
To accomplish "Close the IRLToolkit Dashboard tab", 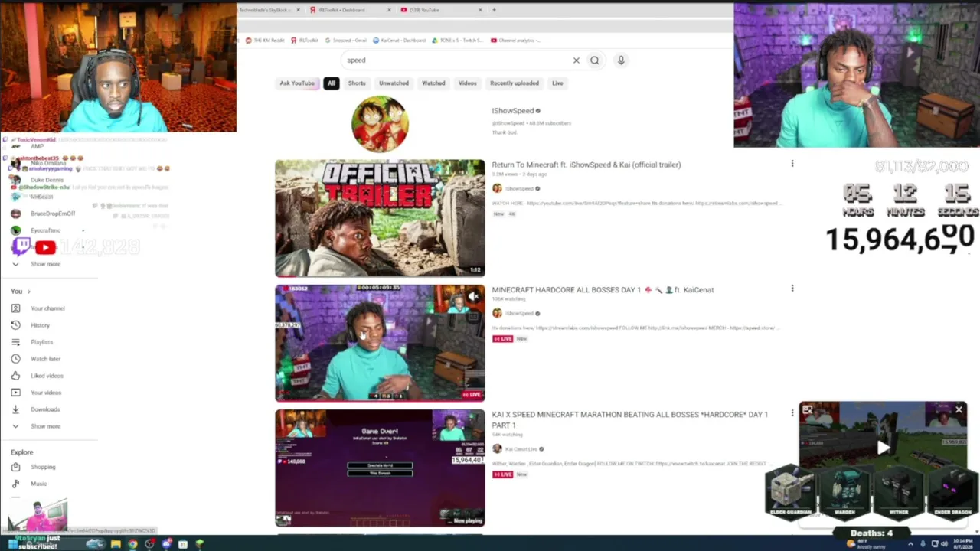I will point(389,10).
